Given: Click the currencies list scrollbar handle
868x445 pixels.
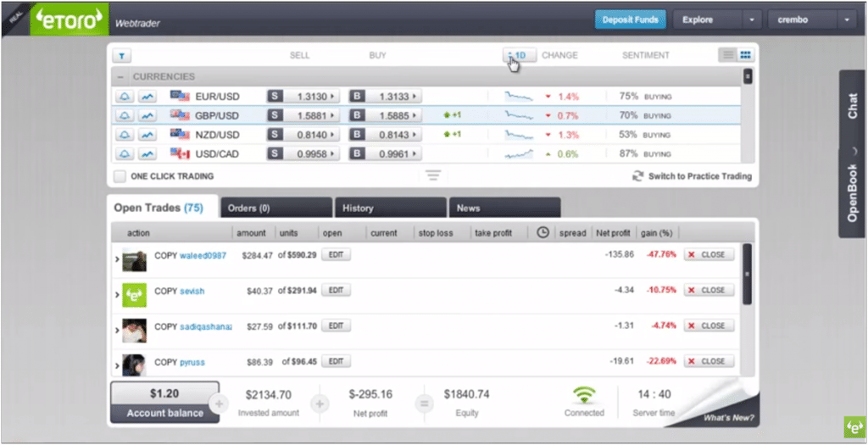Looking at the screenshot, I should click(x=748, y=75).
